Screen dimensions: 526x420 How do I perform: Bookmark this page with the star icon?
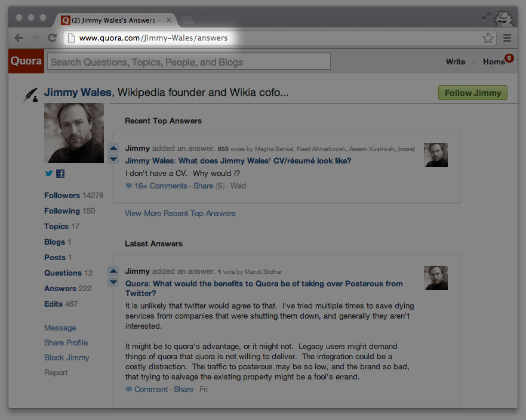pos(488,38)
